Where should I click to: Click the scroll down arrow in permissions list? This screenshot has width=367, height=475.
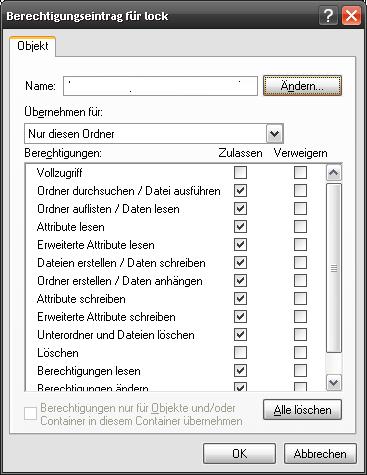coord(334,382)
